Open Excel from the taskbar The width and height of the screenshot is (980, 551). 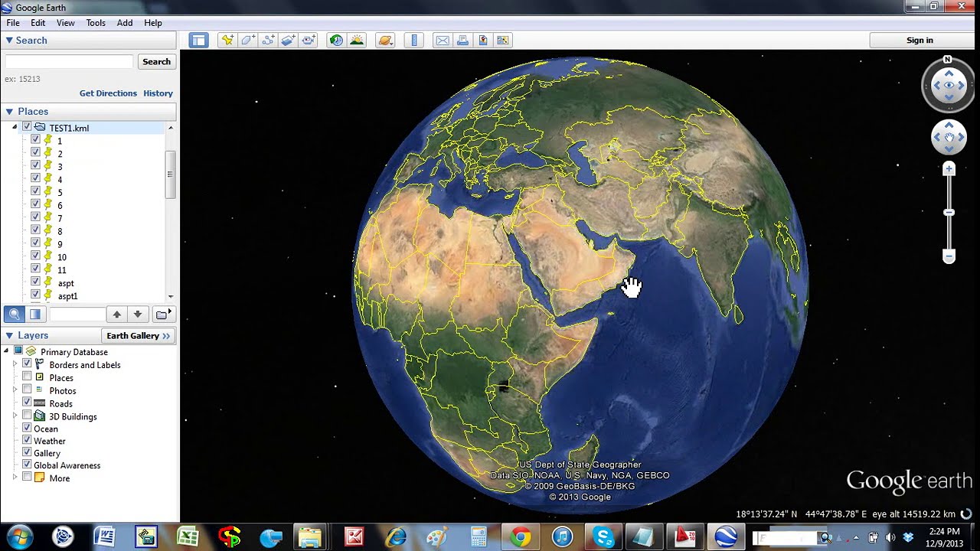click(188, 537)
